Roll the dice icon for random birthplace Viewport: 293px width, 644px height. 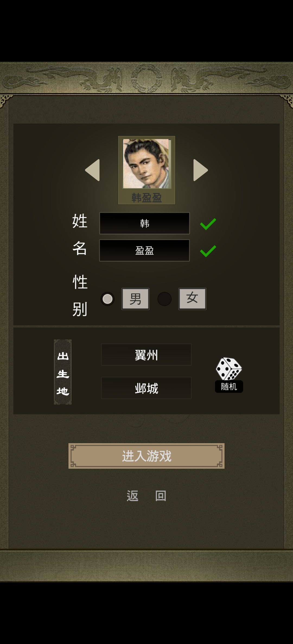pos(229,369)
